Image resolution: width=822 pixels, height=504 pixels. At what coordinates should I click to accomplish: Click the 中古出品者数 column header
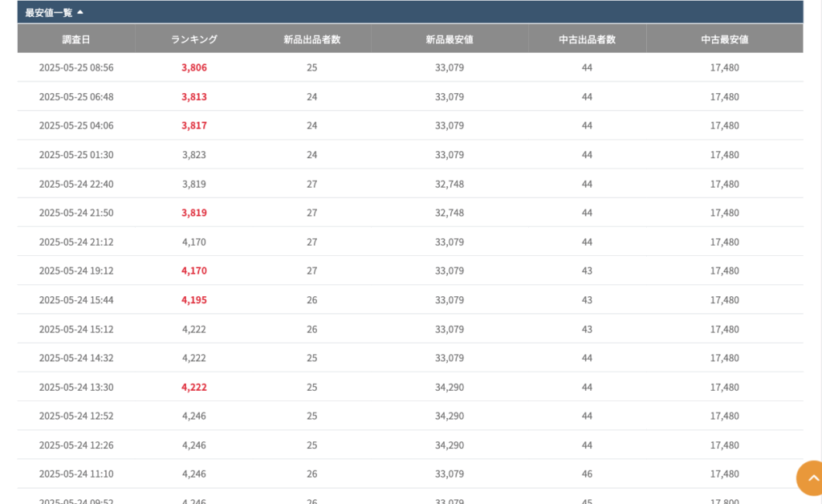587,39
